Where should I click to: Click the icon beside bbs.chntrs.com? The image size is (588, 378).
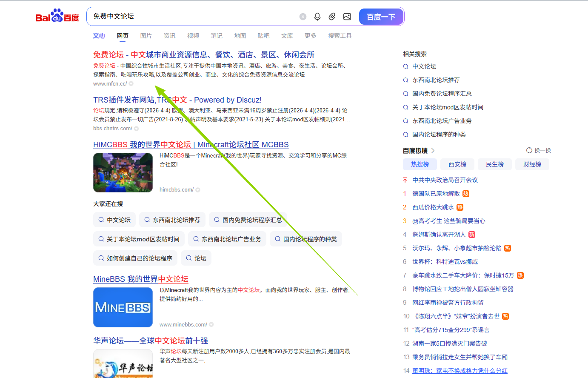pos(136,129)
